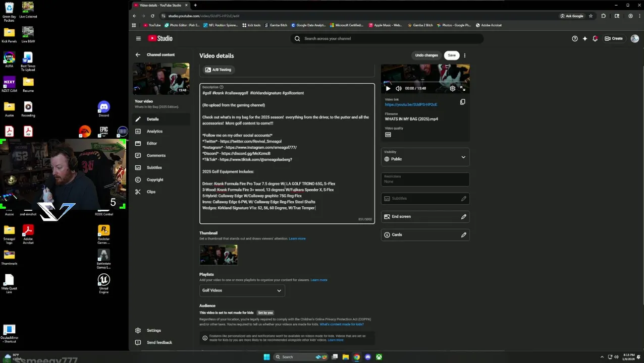This screenshot has width=644, height=363.
Task: Edit Subtitles with its pencil icon
Action: (x=463, y=198)
